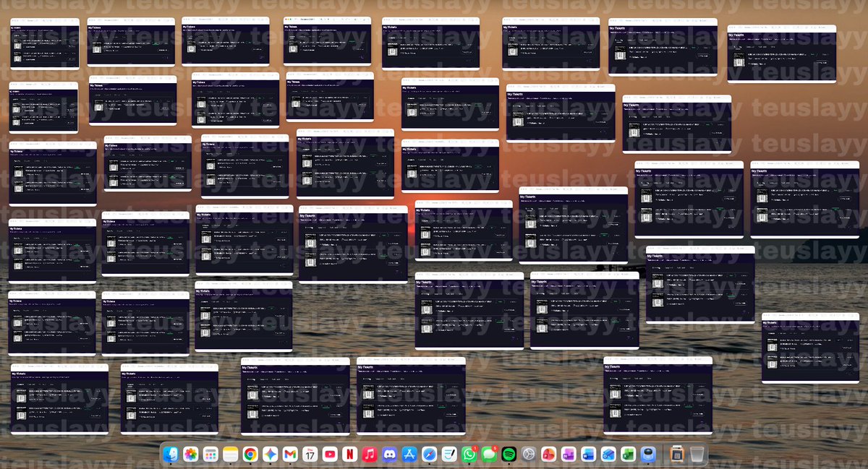Open Discord in the Dock
Viewport: 868px width, 469px height.
click(x=390, y=454)
